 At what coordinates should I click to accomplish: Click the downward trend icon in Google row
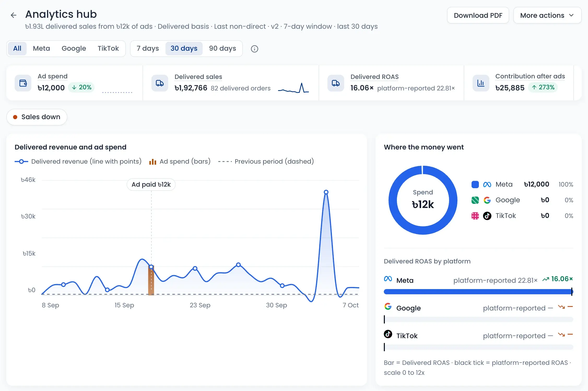(x=561, y=307)
